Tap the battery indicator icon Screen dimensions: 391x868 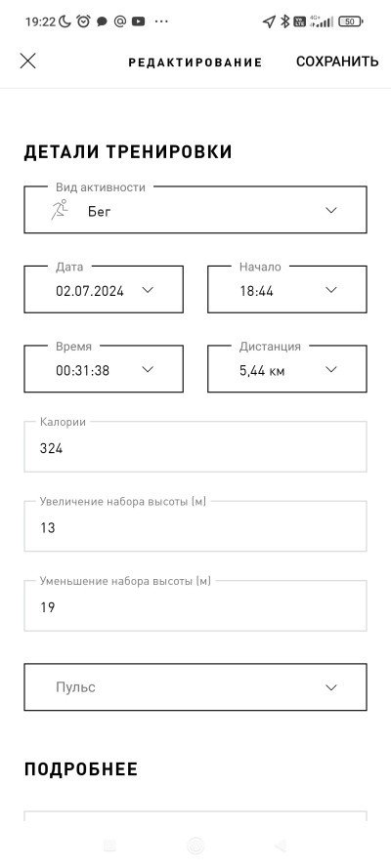(x=351, y=21)
